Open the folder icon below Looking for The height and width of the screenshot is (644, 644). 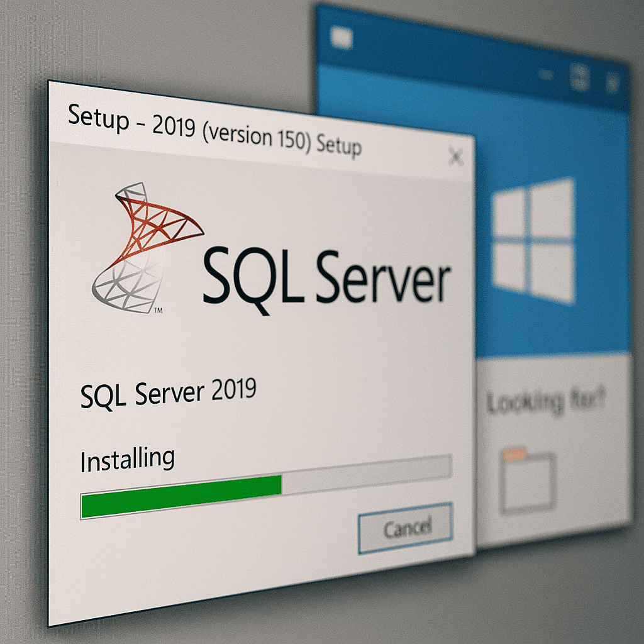point(527,481)
